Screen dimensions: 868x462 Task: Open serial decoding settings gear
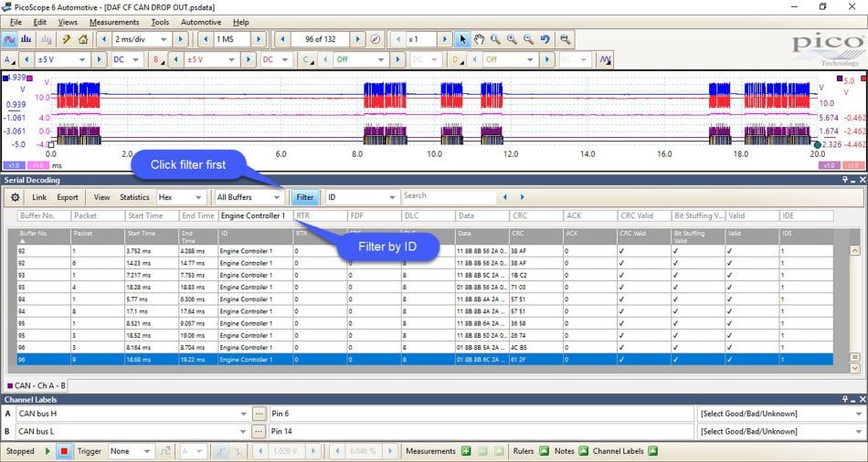tap(15, 197)
